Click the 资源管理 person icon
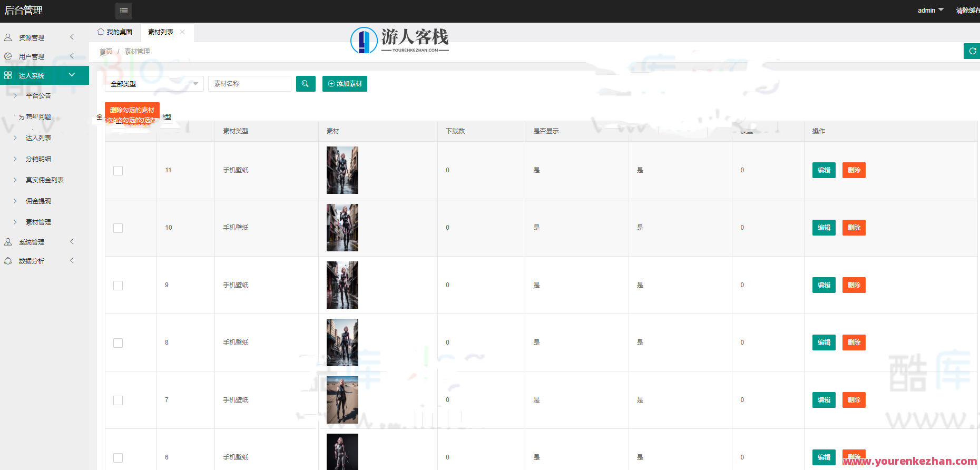 [8, 37]
